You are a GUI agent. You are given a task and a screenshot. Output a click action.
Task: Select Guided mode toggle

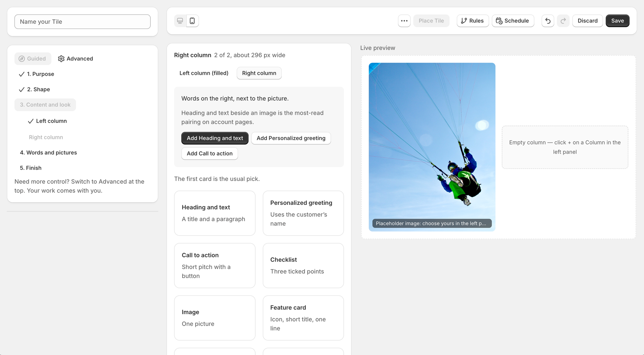point(33,59)
